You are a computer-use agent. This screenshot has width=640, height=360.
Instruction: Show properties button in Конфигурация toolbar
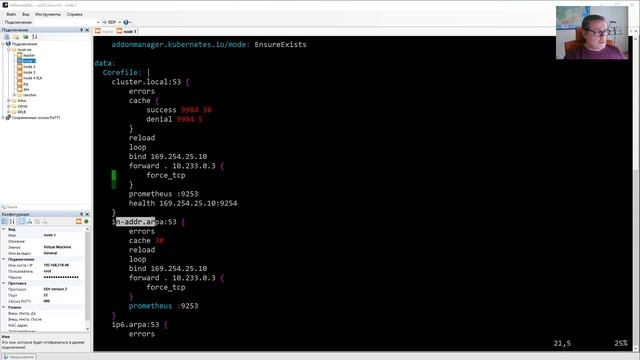[21, 221]
